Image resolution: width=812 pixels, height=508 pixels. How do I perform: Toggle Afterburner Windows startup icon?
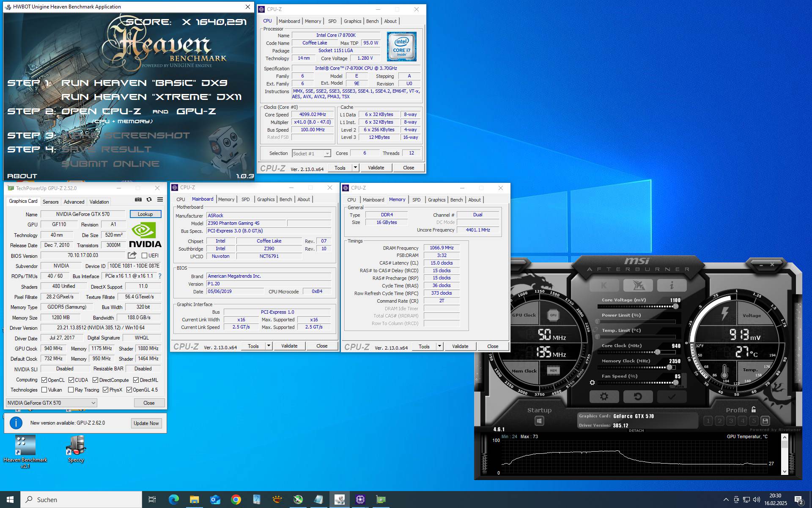tap(539, 421)
